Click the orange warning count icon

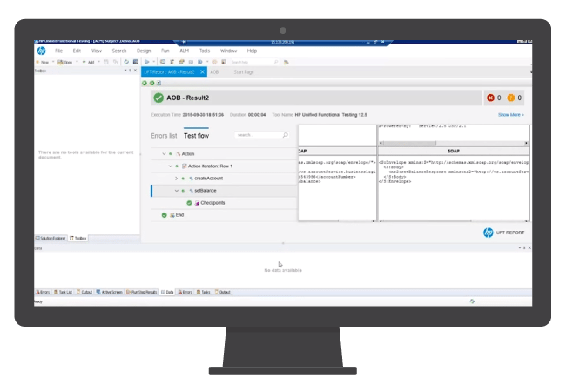tap(511, 98)
